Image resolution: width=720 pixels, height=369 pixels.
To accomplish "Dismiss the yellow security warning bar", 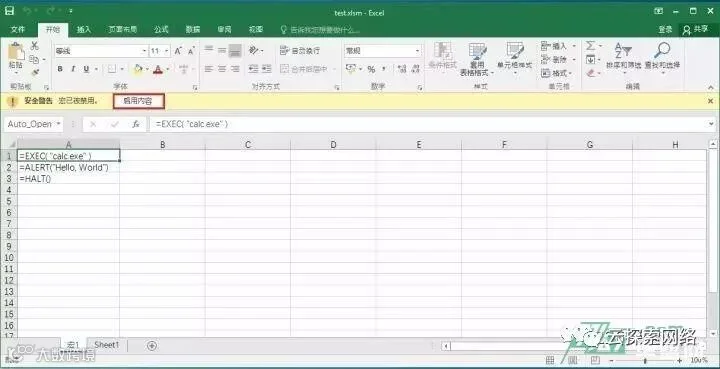I will point(710,101).
